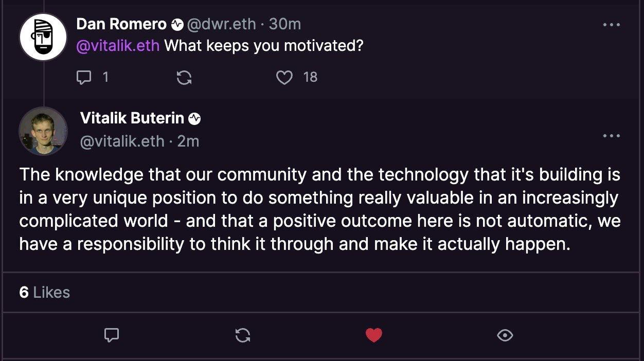This screenshot has width=644, height=361.
Task: Open the reply icon under Vitalik's cast
Action: click(111, 335)
